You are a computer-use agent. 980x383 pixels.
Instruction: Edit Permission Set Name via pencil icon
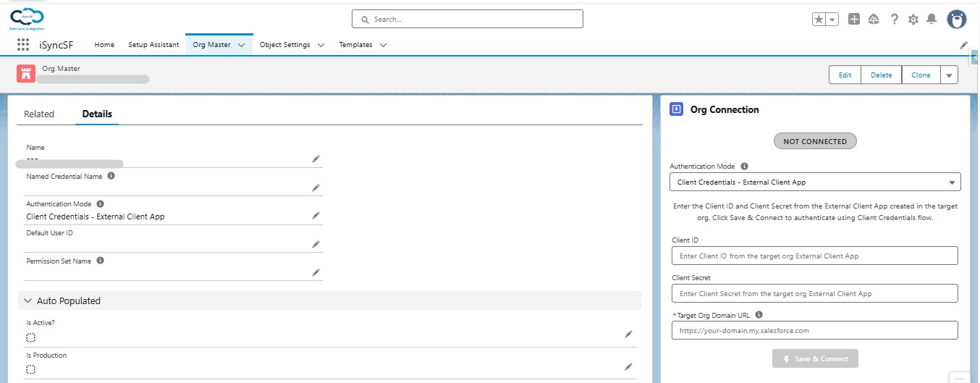tap(316, 273)
